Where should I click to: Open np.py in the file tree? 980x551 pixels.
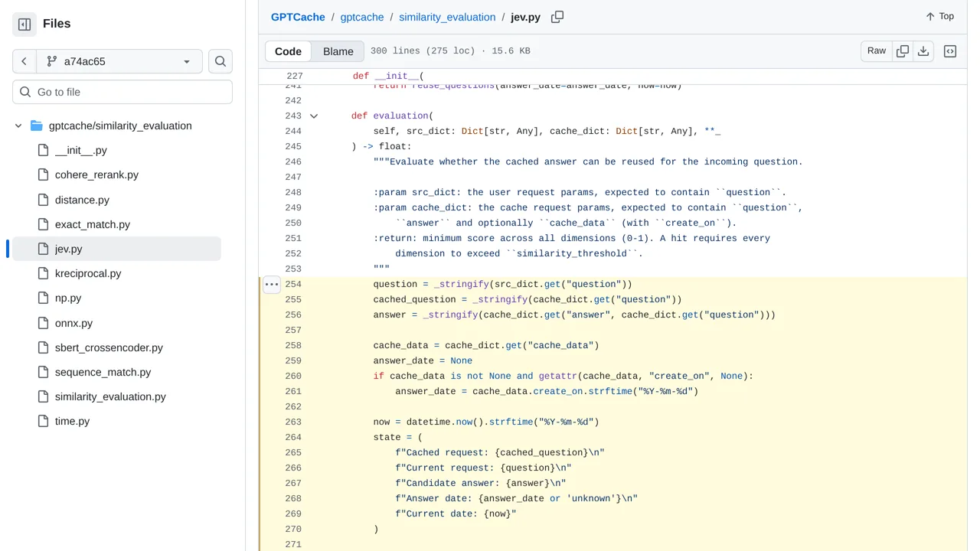[68, 298]
